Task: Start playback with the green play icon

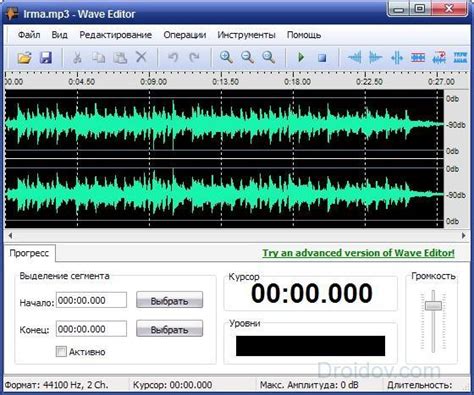Action: [301, 57]
